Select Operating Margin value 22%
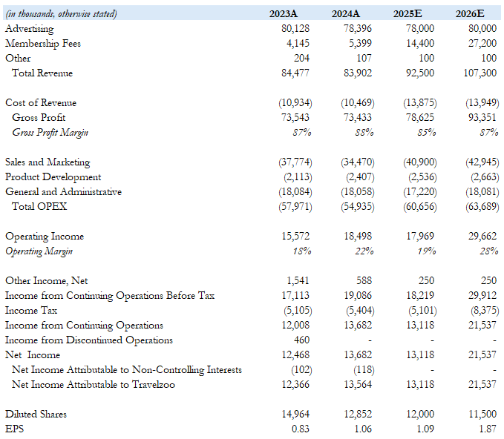Viewport: 504px width, 439px height. click(x=364, y=251)
